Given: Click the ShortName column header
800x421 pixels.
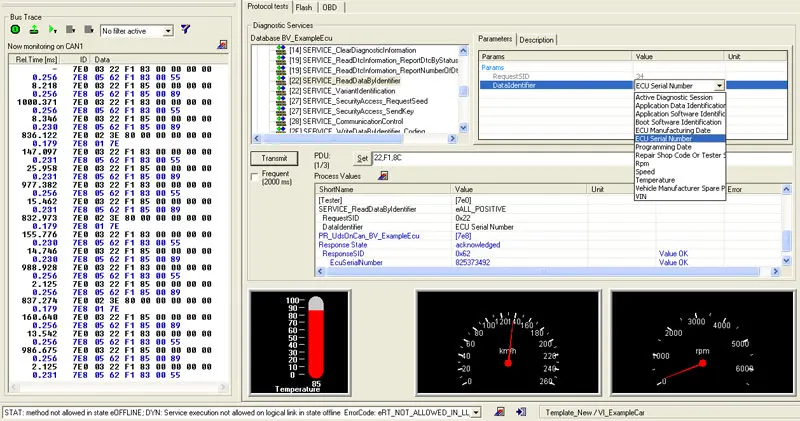Looking at the screenshot, I should point(384,189).
